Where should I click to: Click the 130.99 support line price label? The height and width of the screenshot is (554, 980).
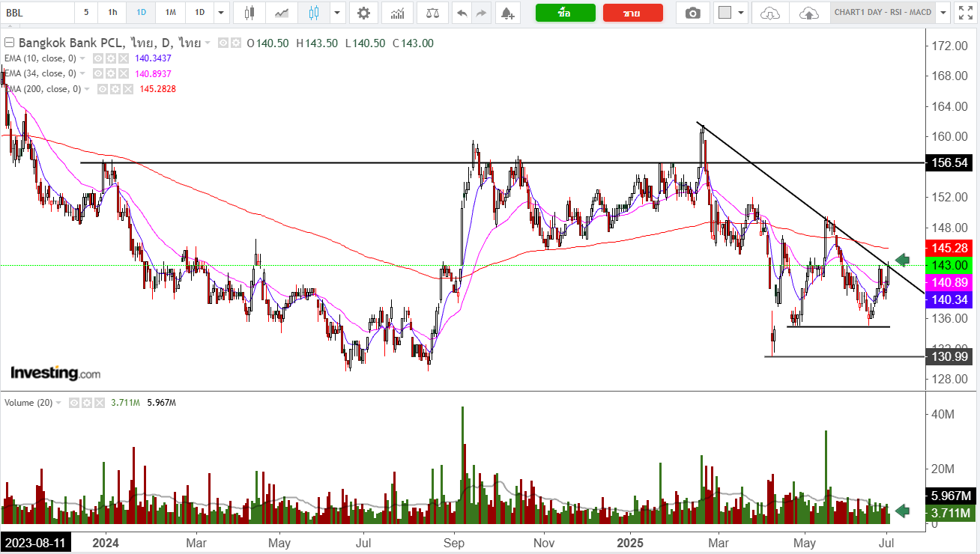tap(951, 356)
